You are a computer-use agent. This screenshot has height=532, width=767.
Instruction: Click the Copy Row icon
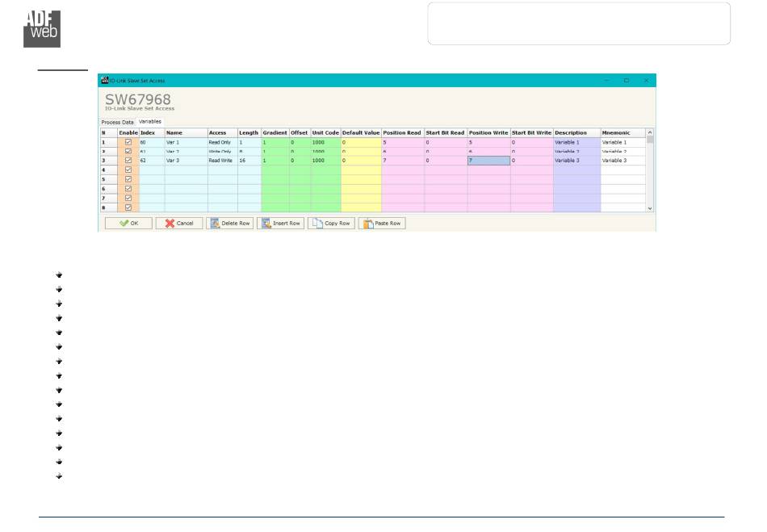click(x=317, y=223)
